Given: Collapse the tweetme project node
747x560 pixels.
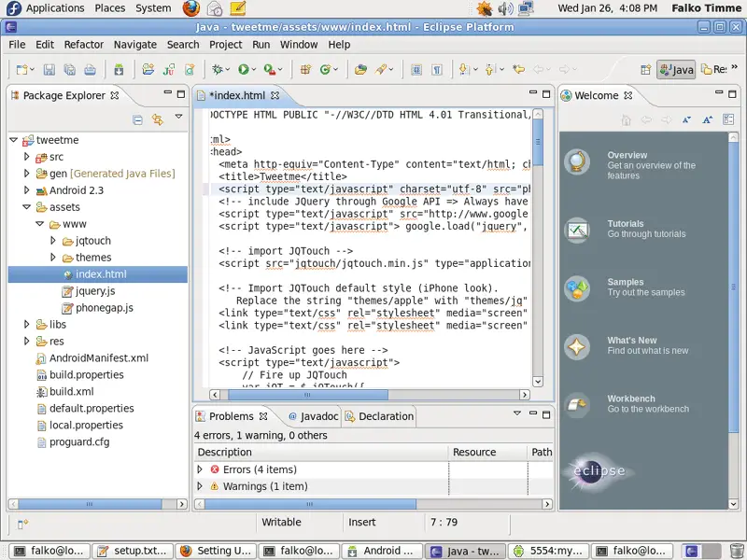Looking at the screenshot, I should (x=13, y=139).
